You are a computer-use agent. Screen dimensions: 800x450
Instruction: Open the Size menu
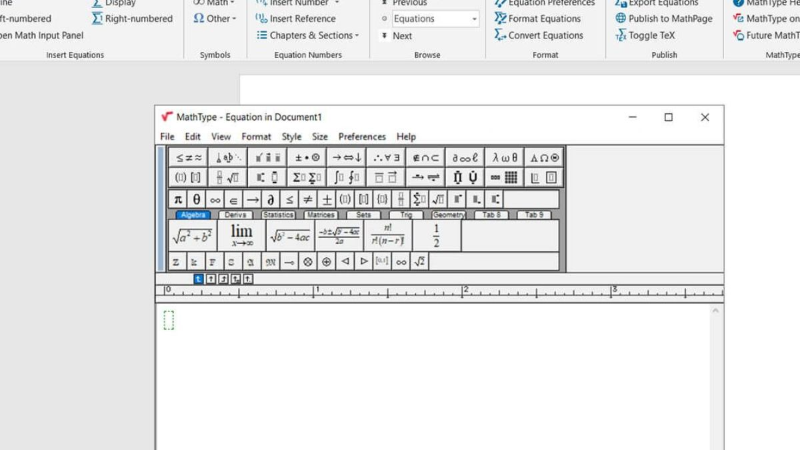(320, 137)
